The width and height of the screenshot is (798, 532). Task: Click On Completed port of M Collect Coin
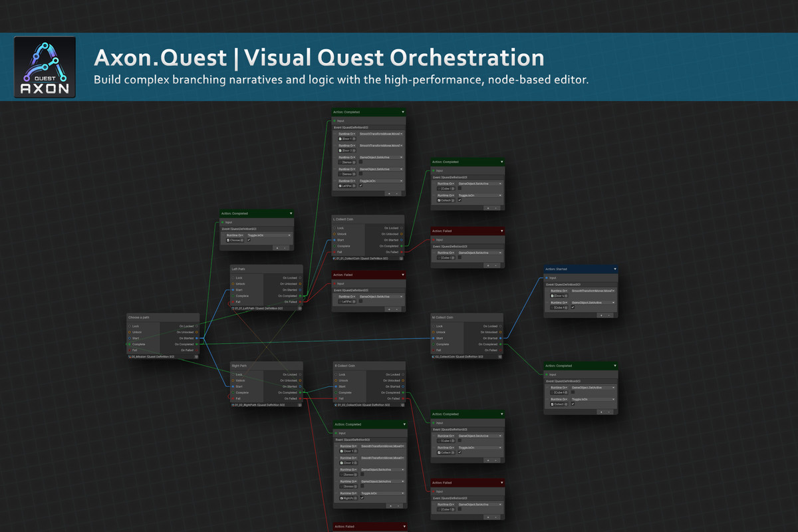[501, 344]
